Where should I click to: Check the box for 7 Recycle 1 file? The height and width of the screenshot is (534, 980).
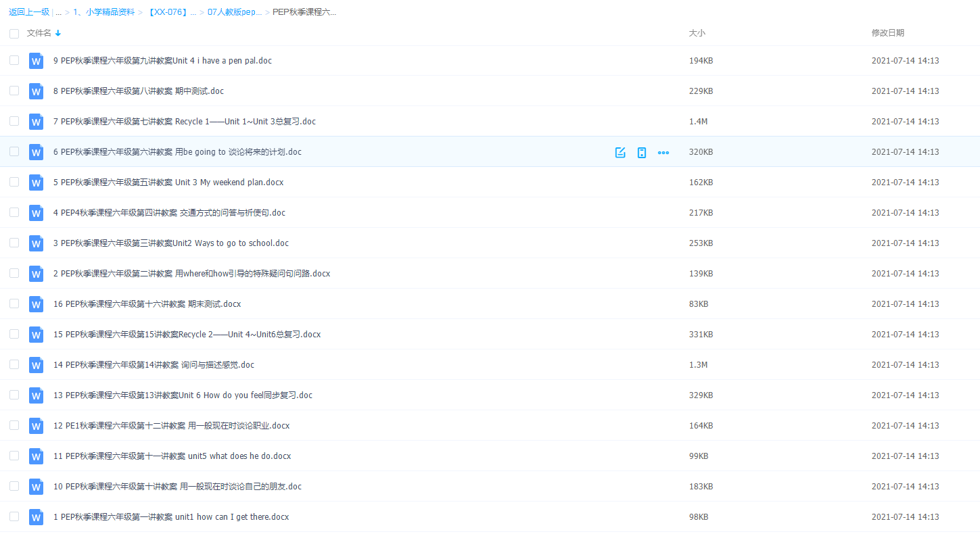(14, 121)
